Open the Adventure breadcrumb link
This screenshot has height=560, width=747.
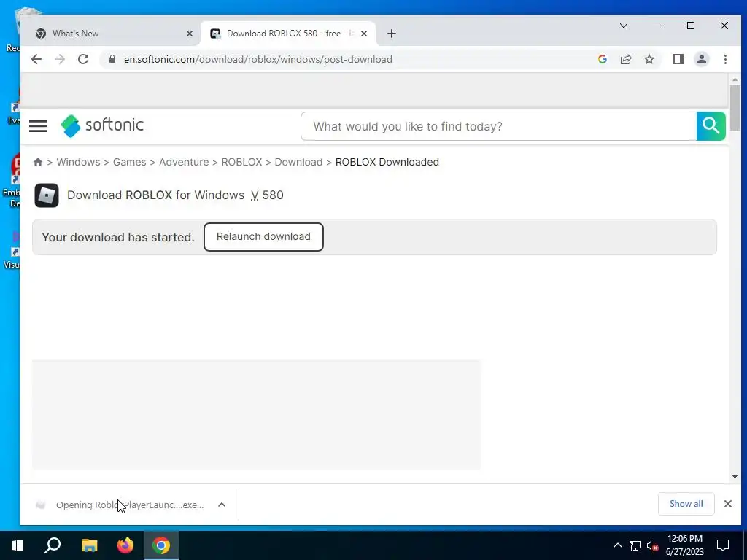click(184, 162)
